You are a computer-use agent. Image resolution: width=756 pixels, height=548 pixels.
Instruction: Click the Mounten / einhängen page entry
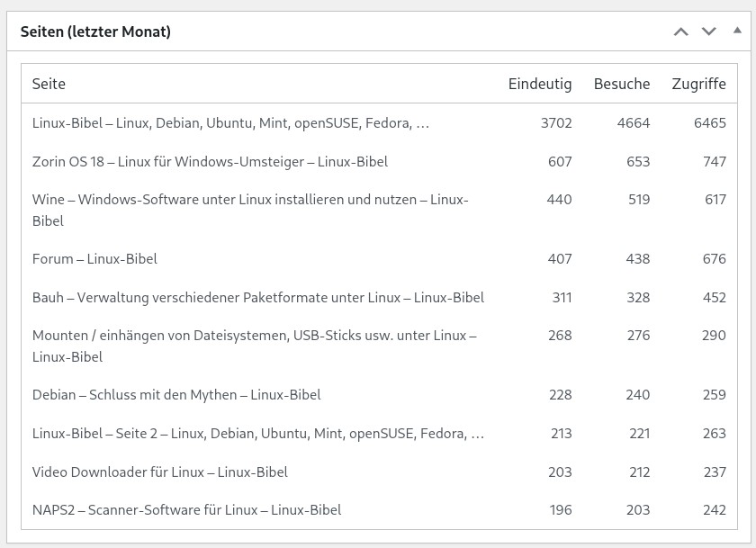click(254, 336)
